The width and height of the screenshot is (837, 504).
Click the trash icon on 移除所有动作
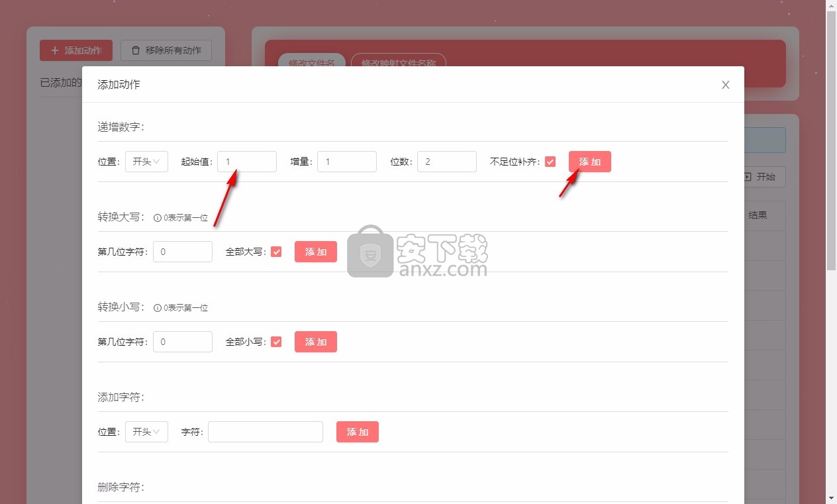[136, 50]
